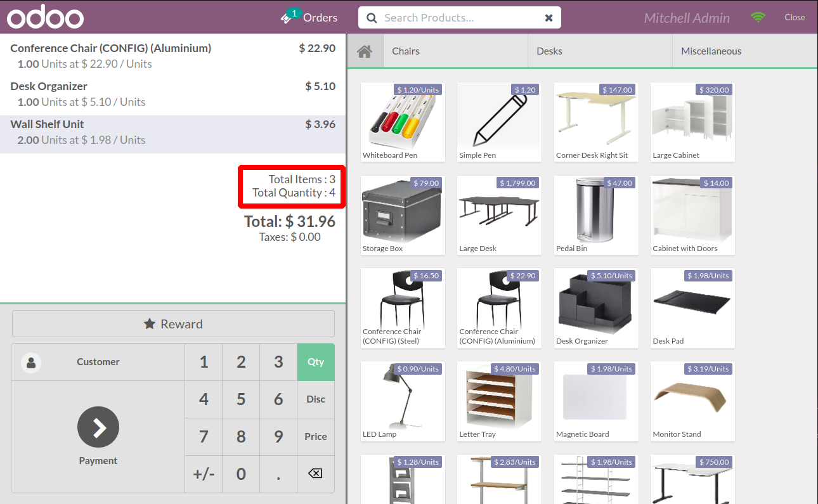Tap numpad digit 8
Image resolution: width=818 pixels, height=504 pixels.
tap(241, 437)
